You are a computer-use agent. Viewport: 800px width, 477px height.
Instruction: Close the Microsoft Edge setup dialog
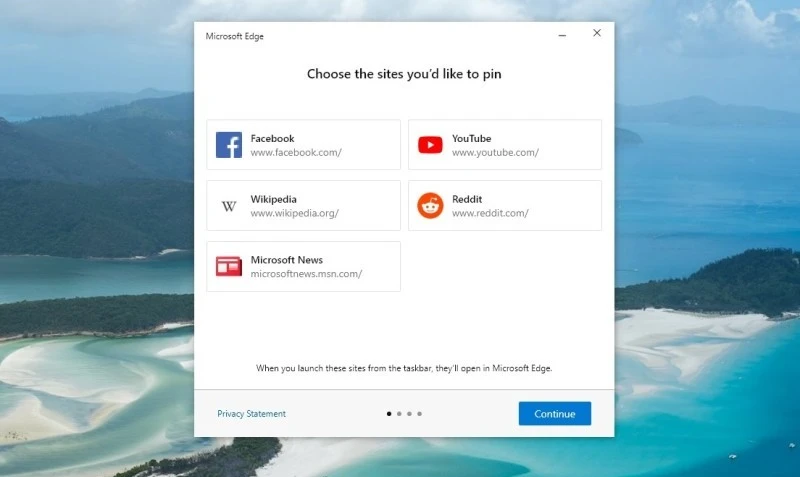coord(597,33)
